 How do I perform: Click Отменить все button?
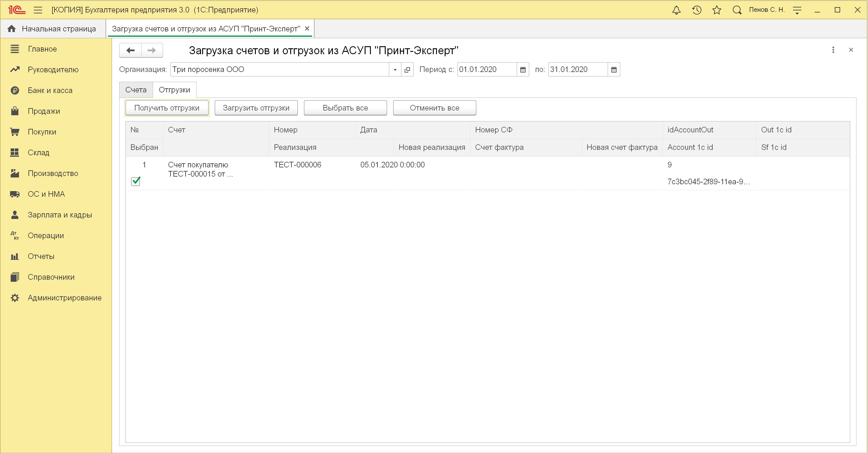(435, 108)
